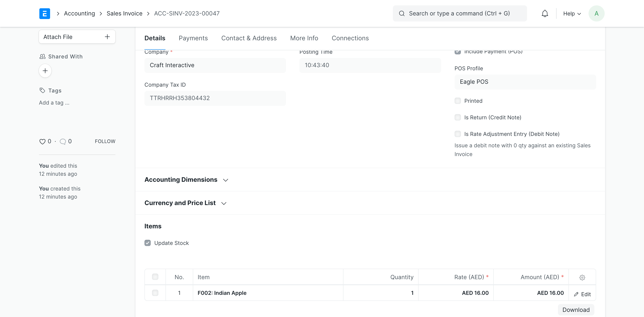Click the Edit pencil for Indian Apple row
Image resolution: width=644 pixels, height=317 pixels.
point(583,294)
